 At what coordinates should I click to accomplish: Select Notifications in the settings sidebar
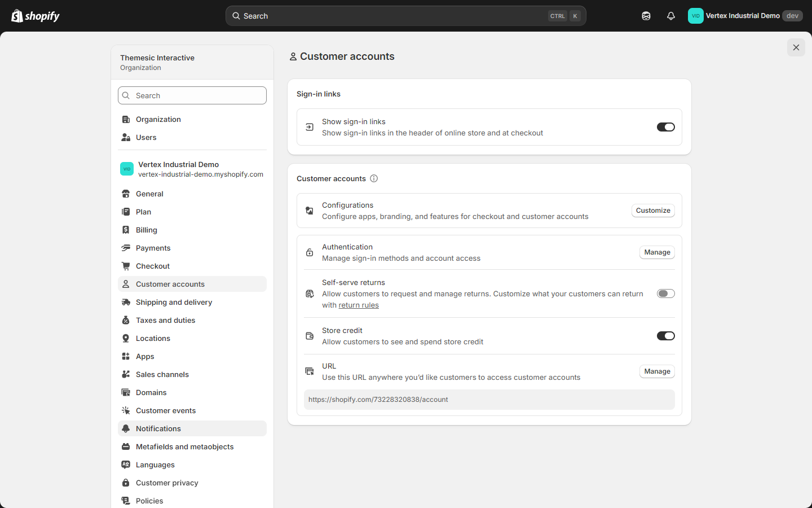[192, 428]
